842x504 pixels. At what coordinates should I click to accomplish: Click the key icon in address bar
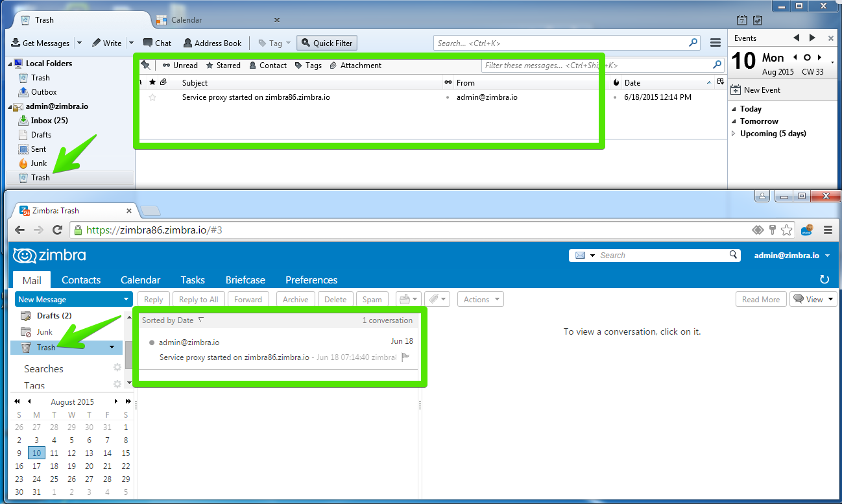773,230
